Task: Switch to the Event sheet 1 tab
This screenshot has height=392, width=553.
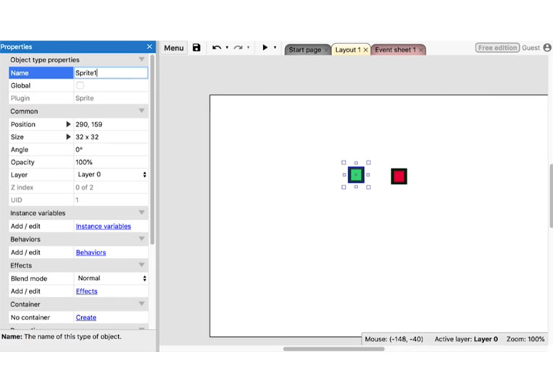Action: tap(395, 50)
